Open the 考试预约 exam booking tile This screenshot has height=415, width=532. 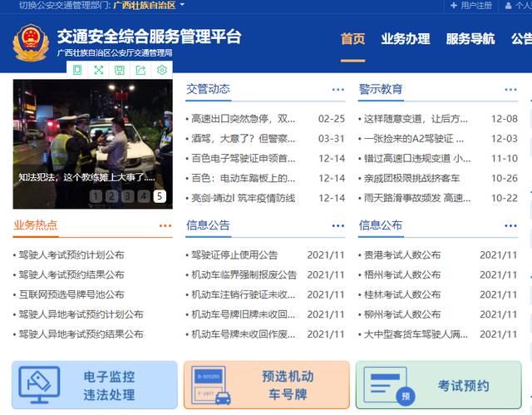pyautogui.click(x=439, y=385)
